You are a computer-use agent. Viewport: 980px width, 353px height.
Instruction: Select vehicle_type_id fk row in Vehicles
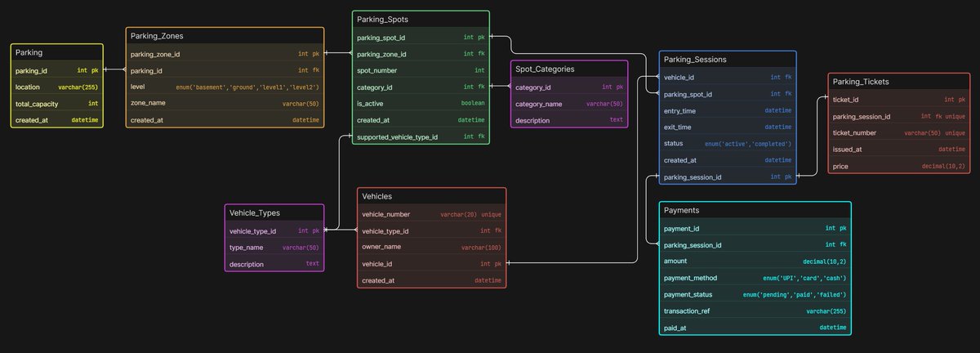point(432,230)
